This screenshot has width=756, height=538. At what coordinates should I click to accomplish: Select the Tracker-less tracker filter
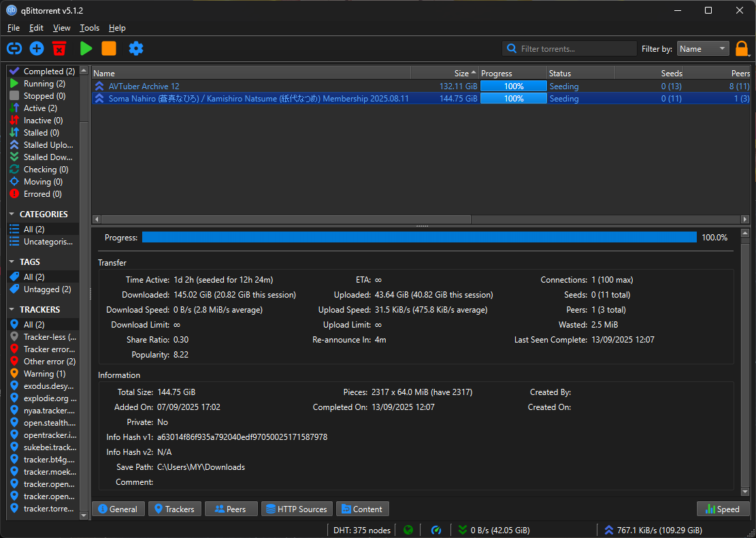[x=43, y=337]
